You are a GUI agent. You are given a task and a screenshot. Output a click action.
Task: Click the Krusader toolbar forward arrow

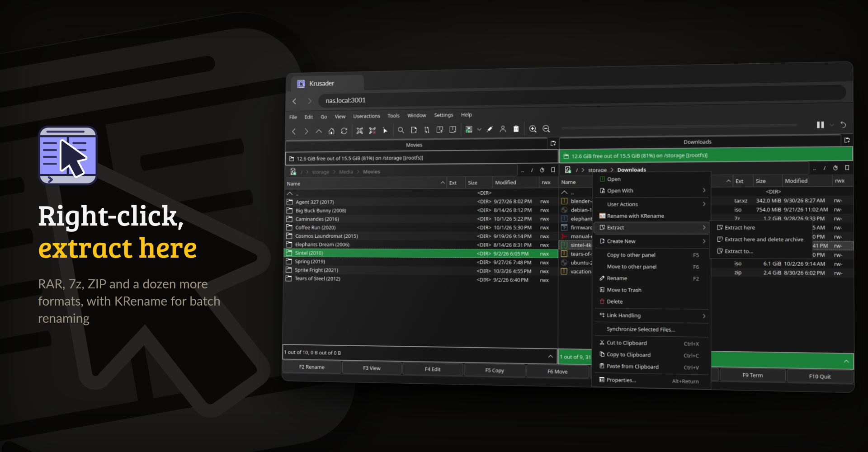pyautogui.click(x=306, y=132)
